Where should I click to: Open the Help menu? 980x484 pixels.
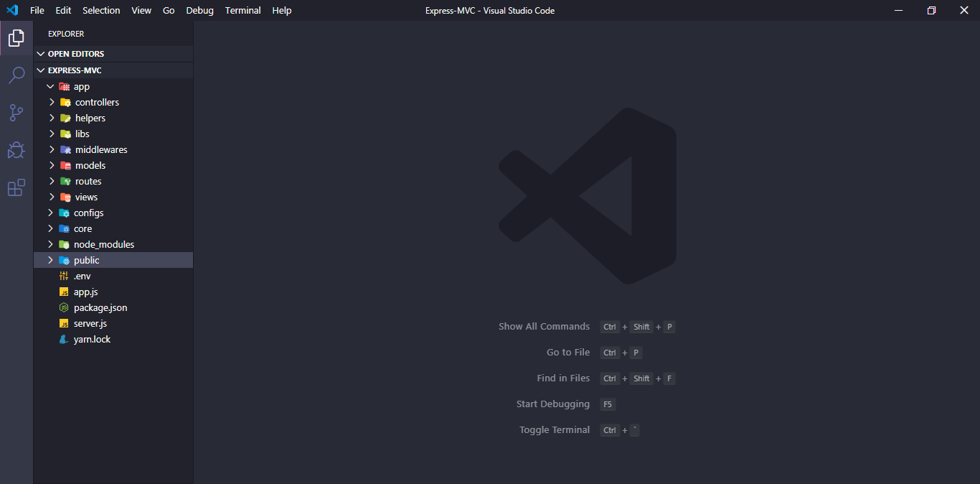click(x=282, y=10)
